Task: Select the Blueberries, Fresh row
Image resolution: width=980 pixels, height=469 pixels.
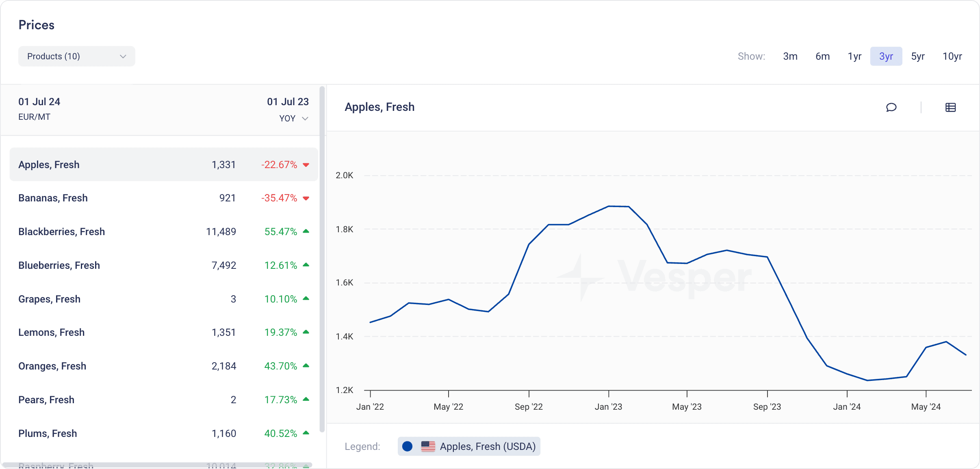Action: pyautogui.click(x=164, y=265)
